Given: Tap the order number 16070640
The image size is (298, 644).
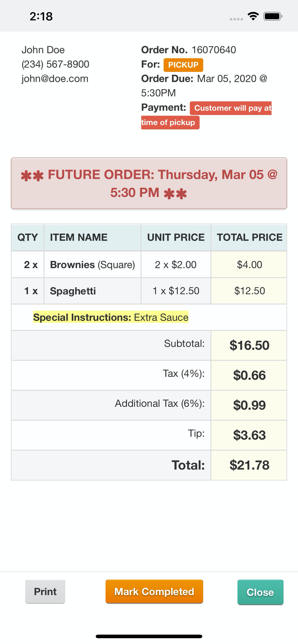Looking at the screenshot, I should [x=214, y=50].
